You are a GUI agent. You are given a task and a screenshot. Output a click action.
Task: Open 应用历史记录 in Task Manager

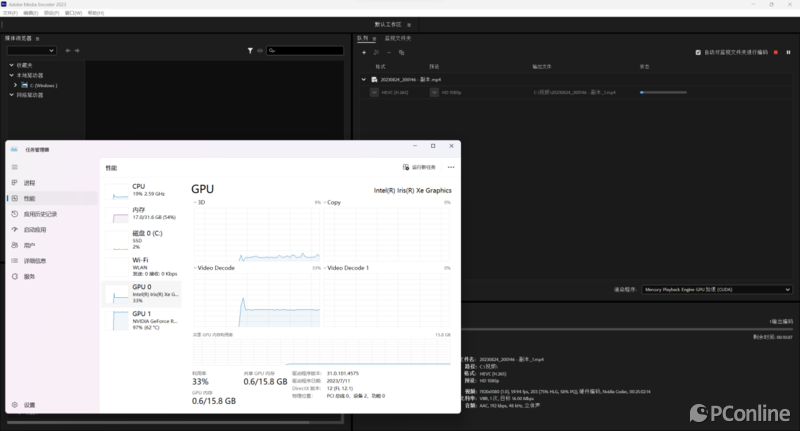coord(52,214)
